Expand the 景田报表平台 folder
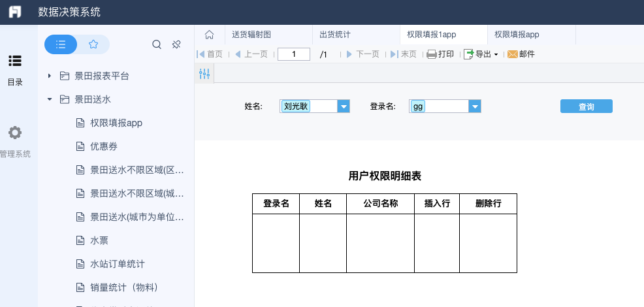This screenshot has width=644, height=307. pyautogui.click(x=50, y=76)
